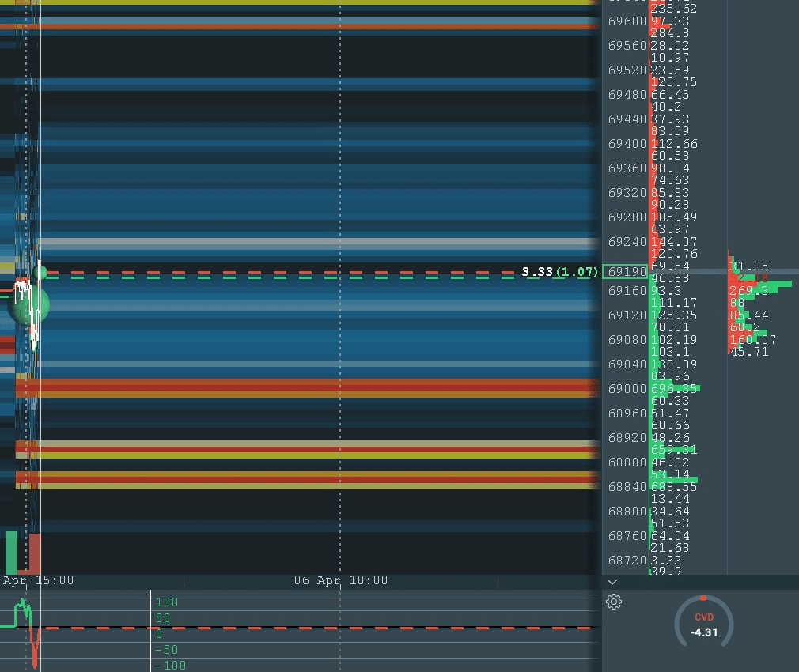Viewport: 799px width, 672px height.
Task: Select the 69600 price level label
Action: [627, 21]
